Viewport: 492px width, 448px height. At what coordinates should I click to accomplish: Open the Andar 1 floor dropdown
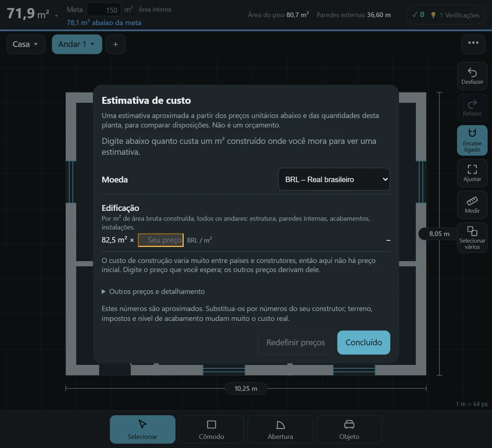(77, 44)
